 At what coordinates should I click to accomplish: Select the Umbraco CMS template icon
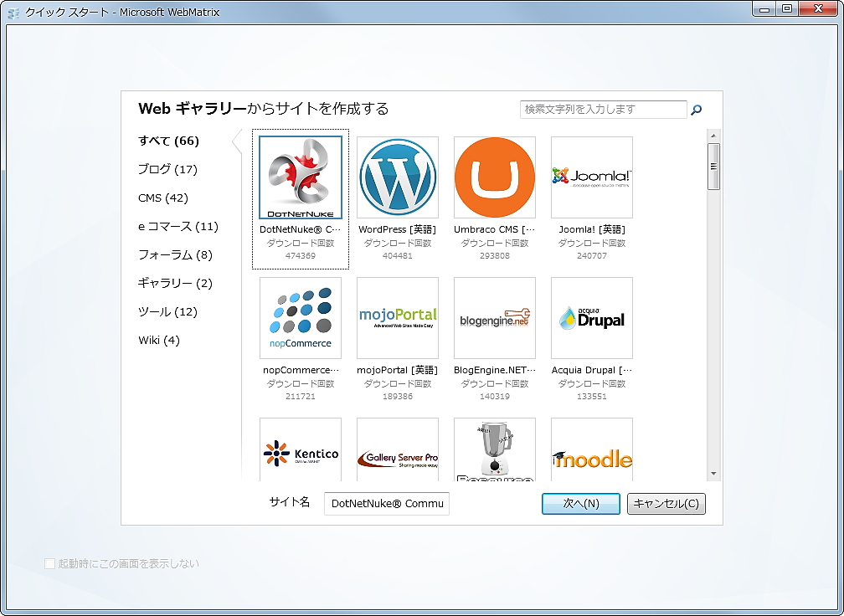[x=494, y=177]
